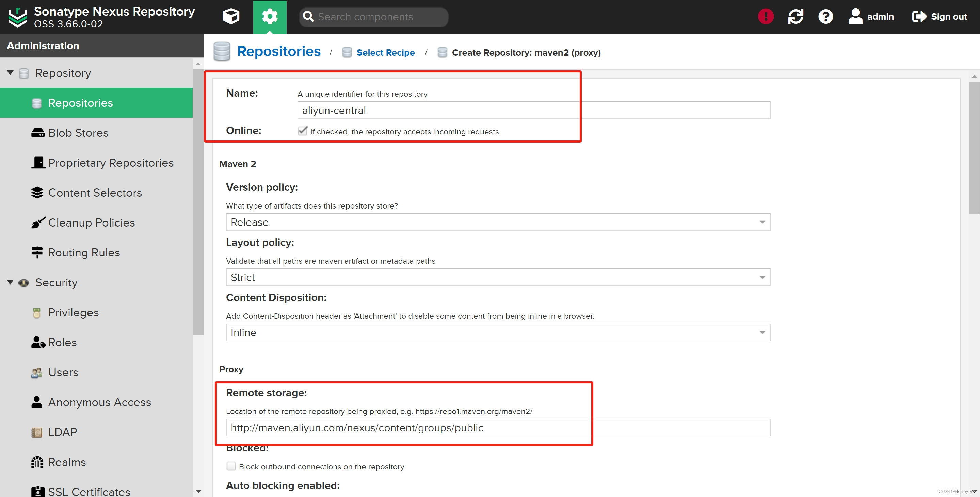Focus the Name field aliyun-central

pos(534,110)
